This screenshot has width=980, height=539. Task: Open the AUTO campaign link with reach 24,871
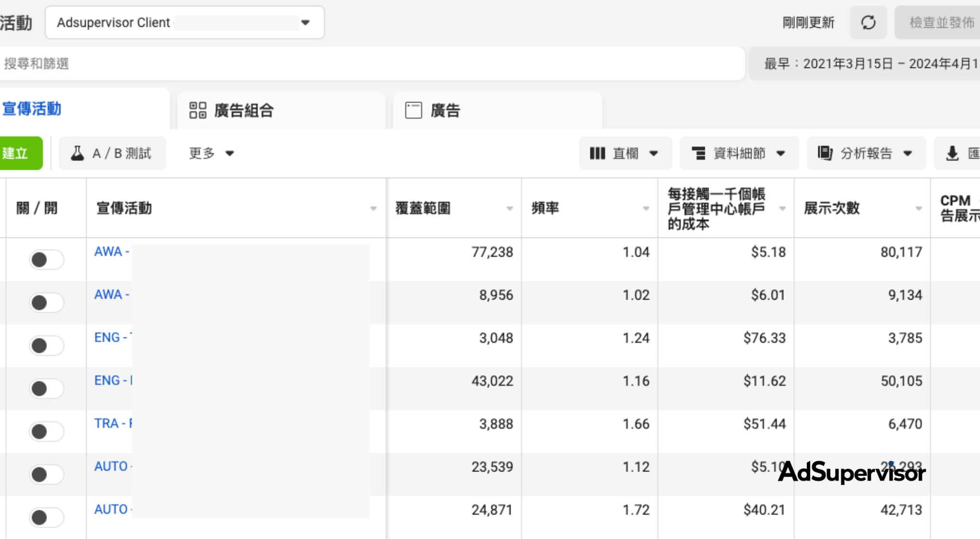click(x=113, y=509)
